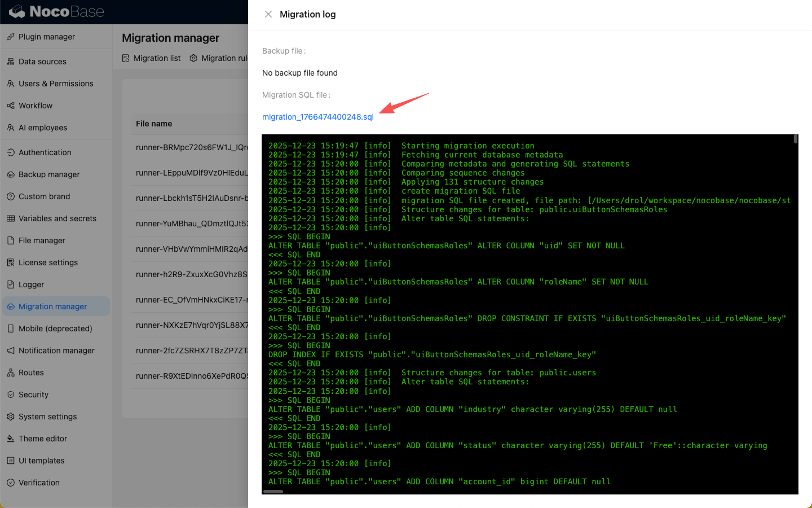The image size is (812, 508).
Task: Click the AI employees icon
Action: (x=11, y=128)
